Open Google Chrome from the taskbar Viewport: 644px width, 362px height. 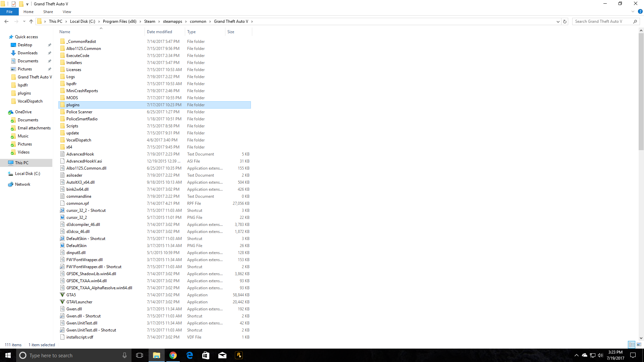(173, 355)
